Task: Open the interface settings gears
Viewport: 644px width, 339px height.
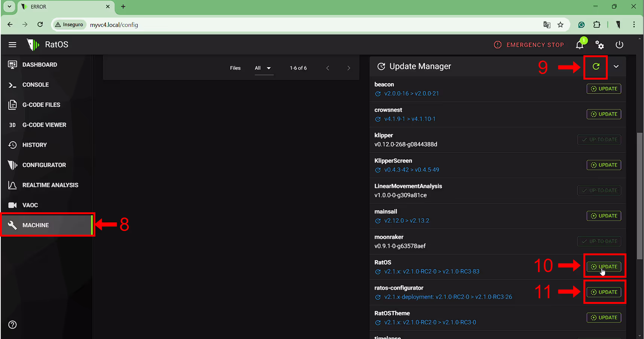Action: click(x=599, y=45)
